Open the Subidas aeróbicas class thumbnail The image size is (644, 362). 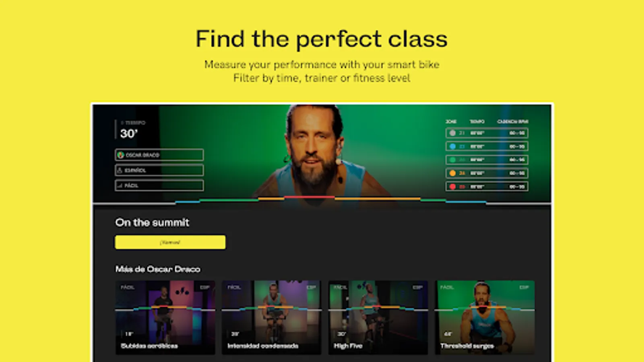pyautogui.click(x=165, y=317)
